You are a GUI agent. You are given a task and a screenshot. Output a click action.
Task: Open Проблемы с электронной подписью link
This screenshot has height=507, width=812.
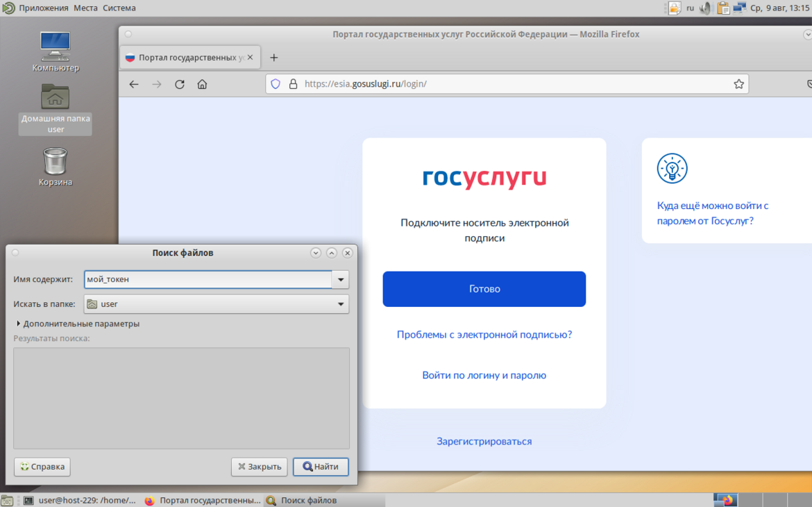[484, 334]
